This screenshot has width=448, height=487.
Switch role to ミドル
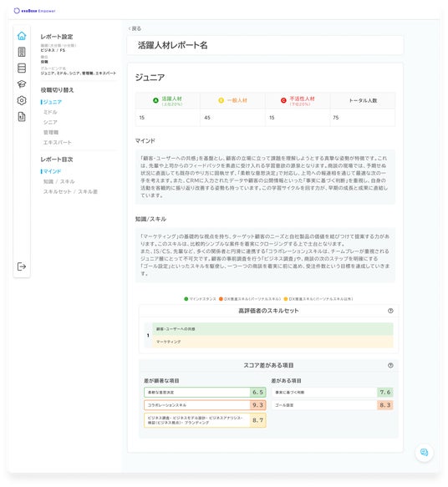50,112
